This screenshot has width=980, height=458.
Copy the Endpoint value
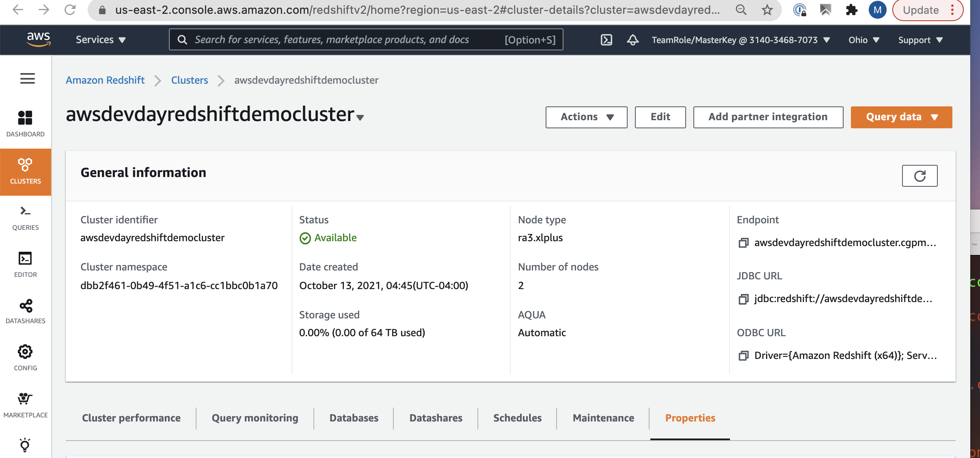[x=743, y=243]
